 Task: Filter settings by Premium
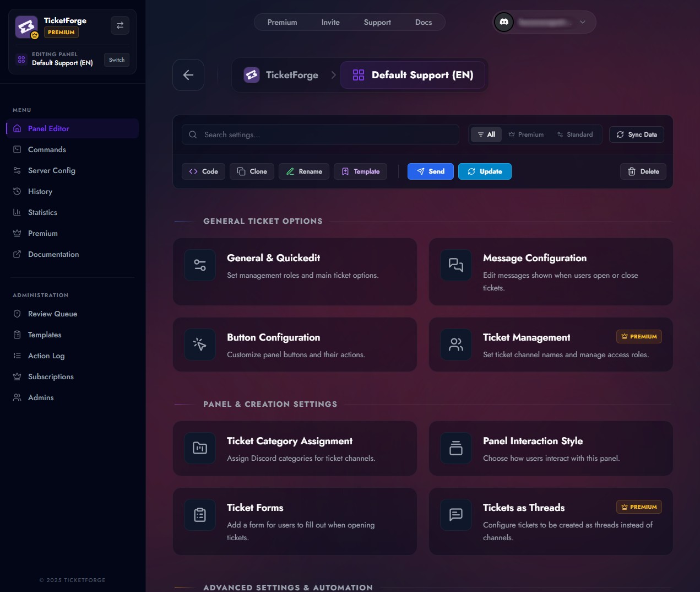[526, 134]
